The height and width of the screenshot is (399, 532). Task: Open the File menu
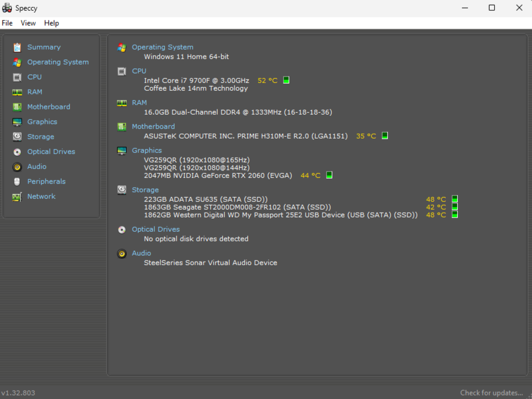point(7,23)
